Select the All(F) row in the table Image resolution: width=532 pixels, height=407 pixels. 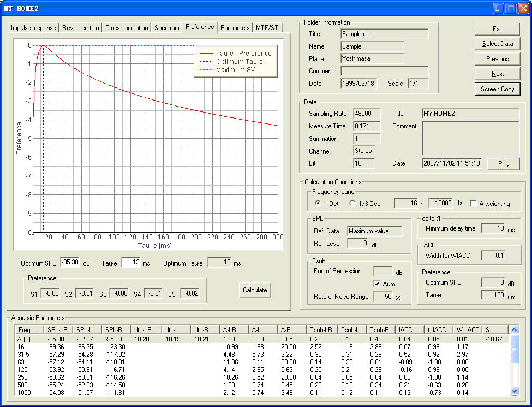[x=262, y=339]
